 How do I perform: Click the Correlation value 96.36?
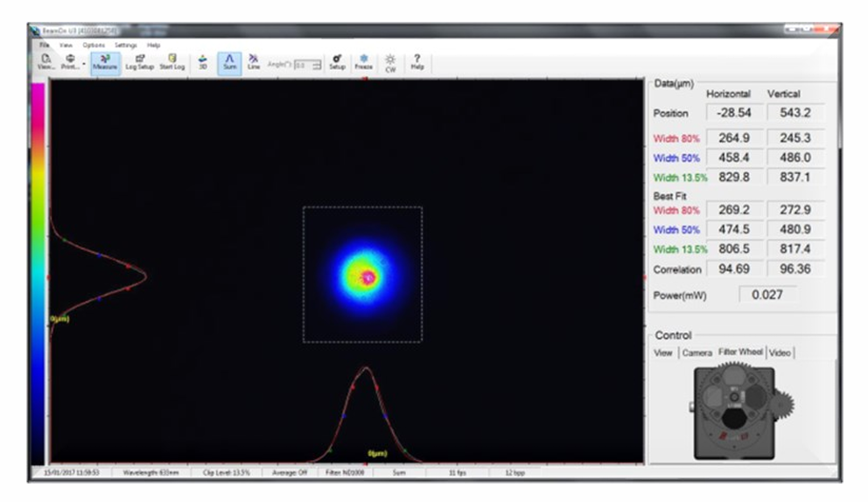(794, 269)
